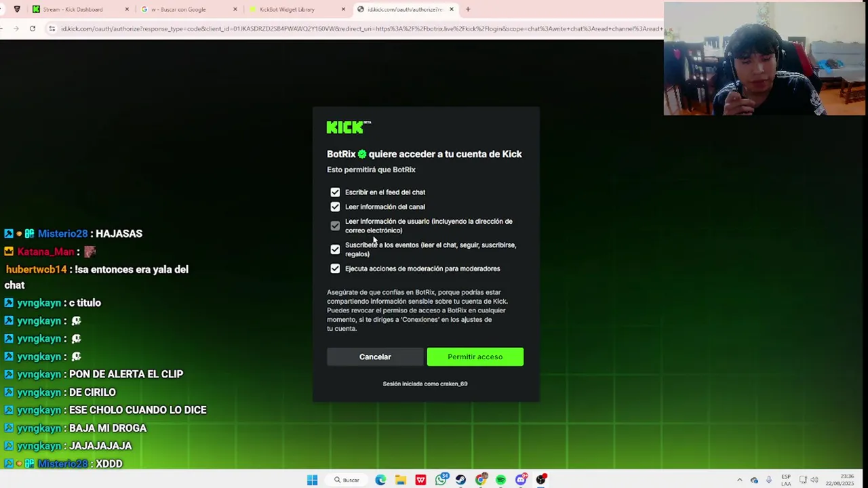
Task: Click the webcam feed thumbnail
Action: point(765,59)
